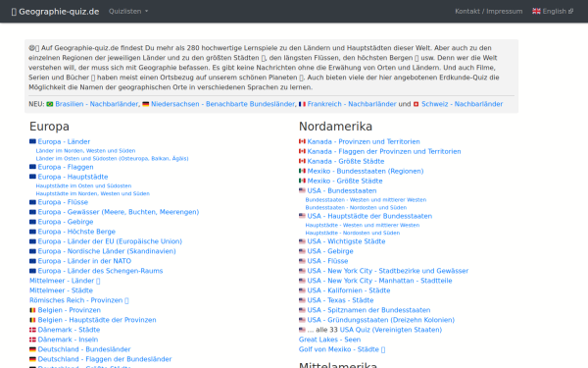Viewport: 588px width, 368px height.
Task: Open Belgien - Hauptstädte der Provinzen
Action: point(97,320)
